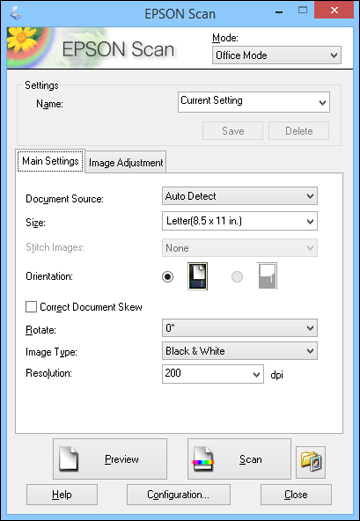Enable Correct Document Skew checkbox

pos(31,307)
